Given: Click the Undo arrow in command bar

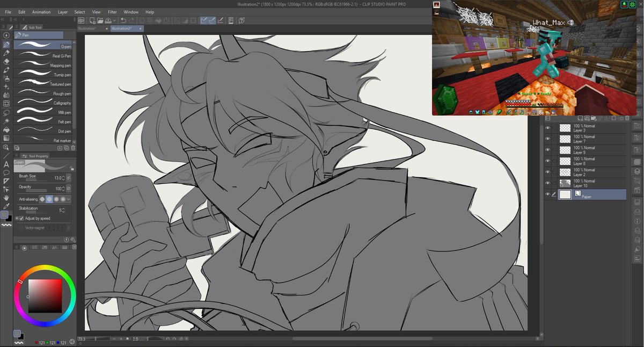Looking at the screenshot, I should click(x=123, y=20).
